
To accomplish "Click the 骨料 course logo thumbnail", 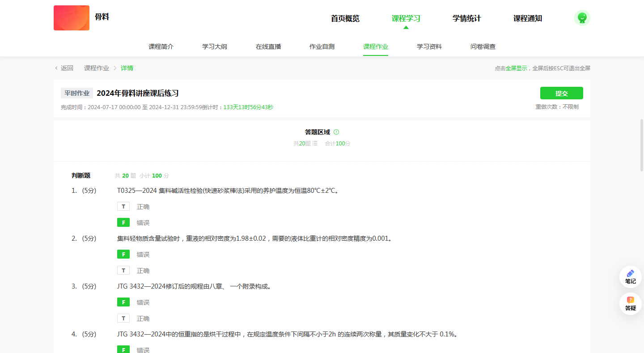I will [x=72, y=18].
